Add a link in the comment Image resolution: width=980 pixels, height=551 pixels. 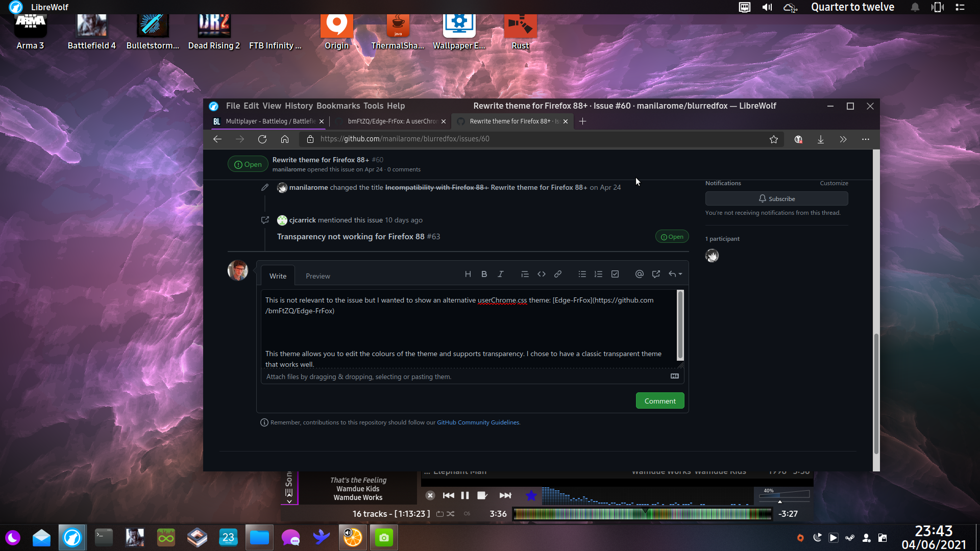(x=558, y=274)
